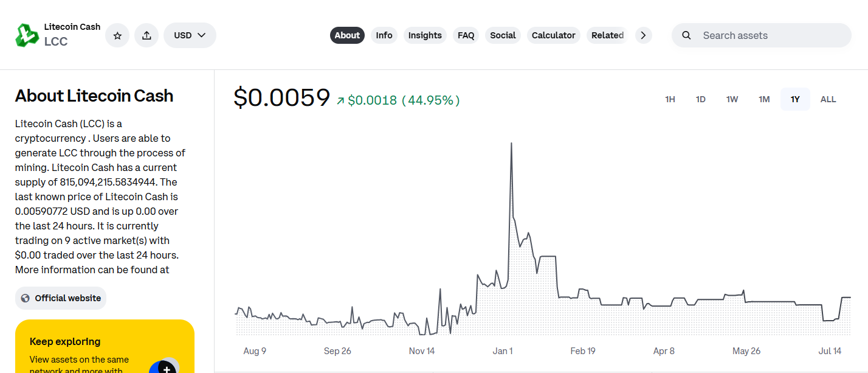The width and height of the screenshot is (868, 373).
Task: Open the Official website link
Action: tap(61, 298)
